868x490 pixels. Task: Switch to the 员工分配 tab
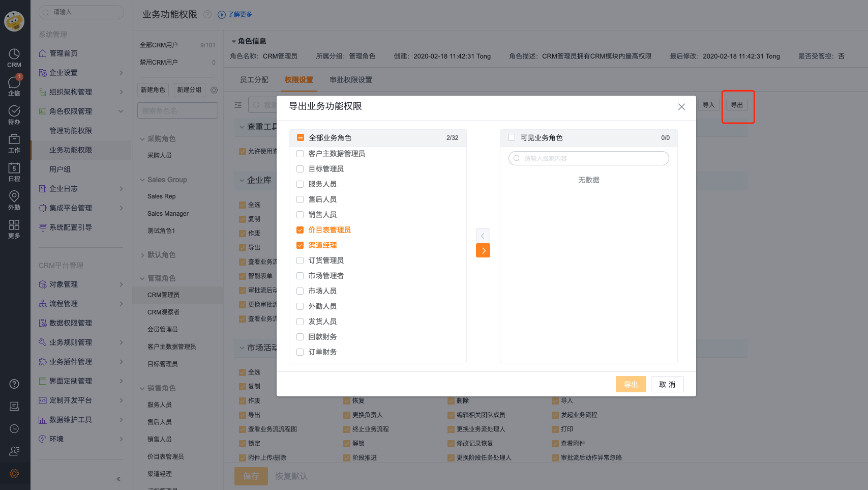tap(254, 80)
